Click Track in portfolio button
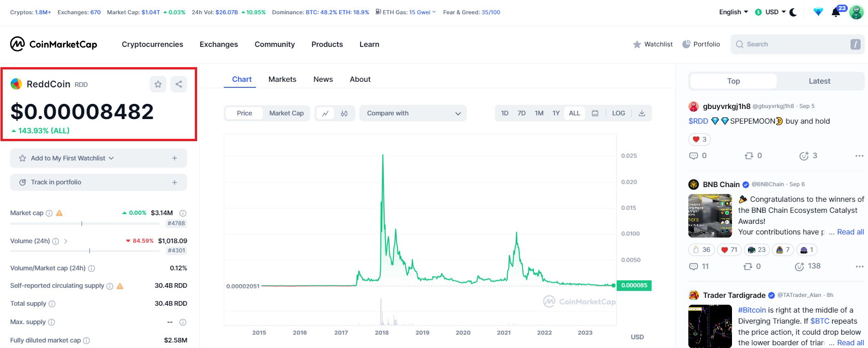 click(x=98, y=183)
